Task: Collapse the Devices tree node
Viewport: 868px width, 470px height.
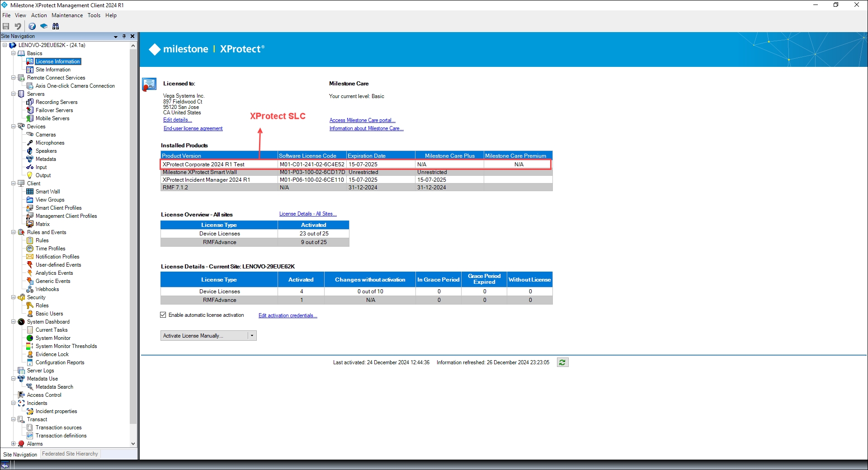Action: pos(14,127)
